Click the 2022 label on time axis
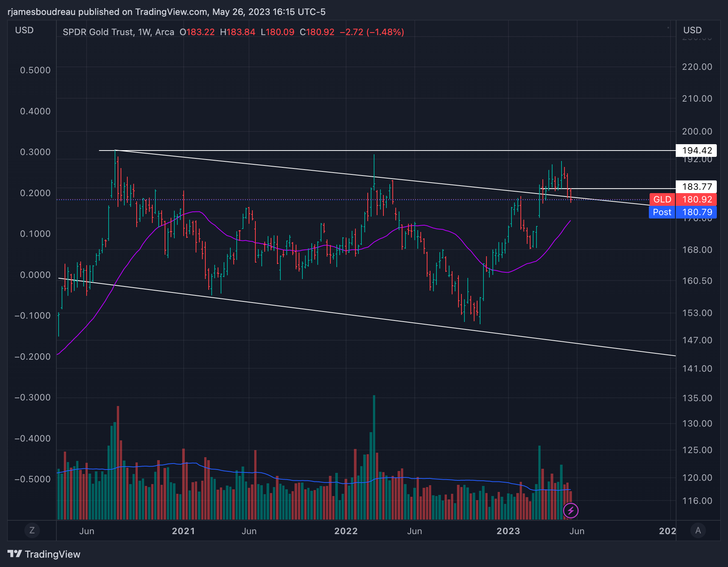Image resolution: width=728 pixels, height=567 pixels. (346, 531)
